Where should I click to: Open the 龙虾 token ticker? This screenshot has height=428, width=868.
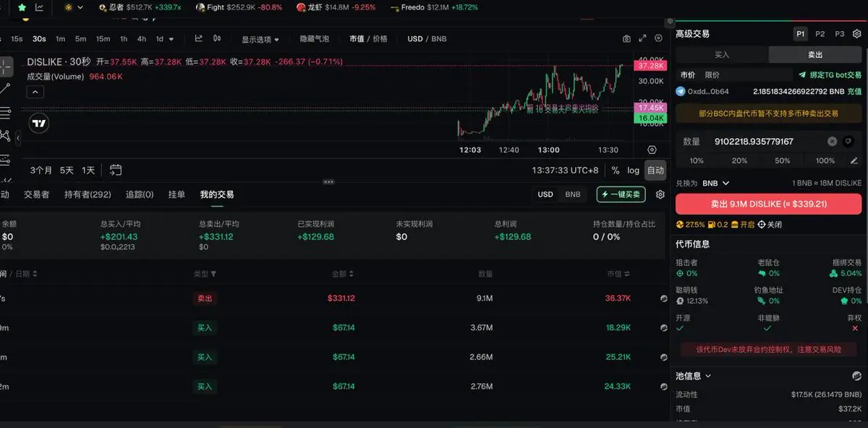coord(336,7)
